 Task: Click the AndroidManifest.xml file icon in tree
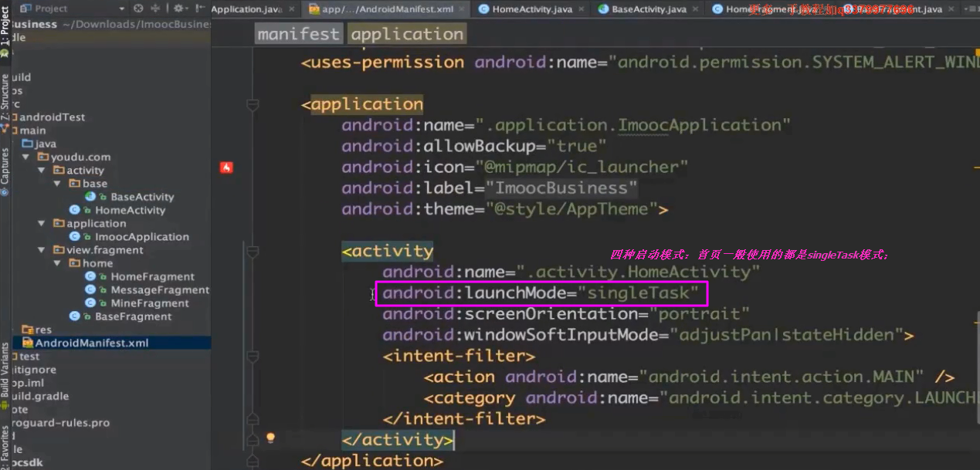(x=28, y=343)
